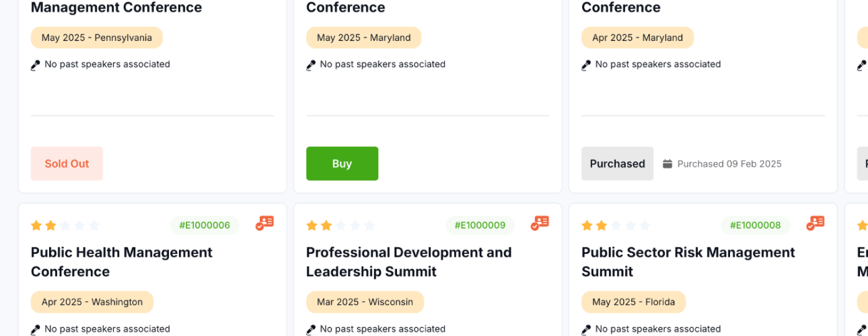Click the May 2025 - Pennsylvania tag
Image resolution: width=868 pixels, height=336 pixels.
(97, 38)
